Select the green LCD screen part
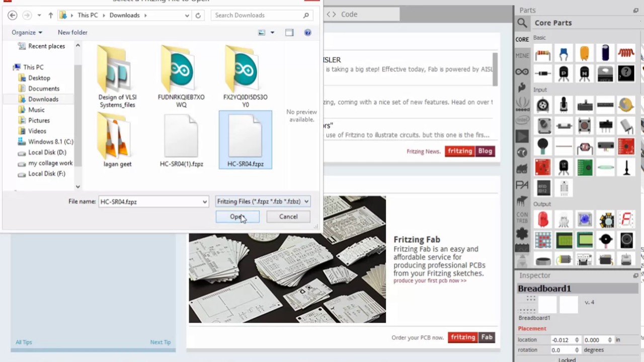Image resolution: width=644 pixels, height=362 pixels. tap(563, 240)
